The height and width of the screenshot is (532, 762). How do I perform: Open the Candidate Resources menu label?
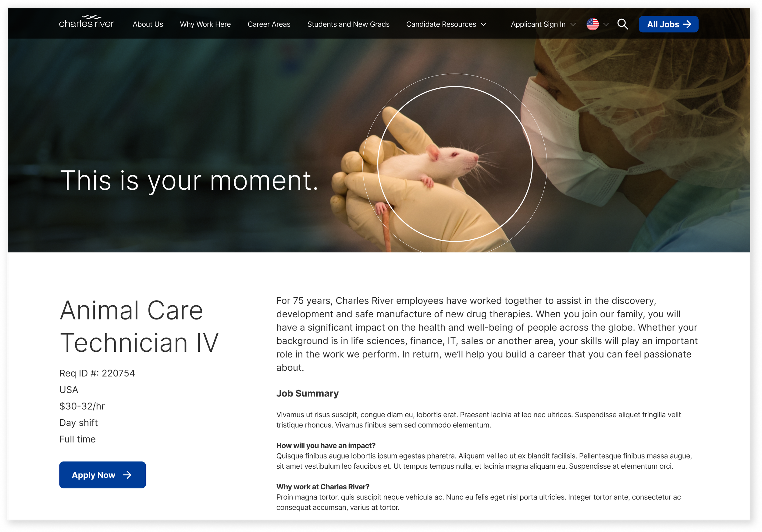click(441, 24)
